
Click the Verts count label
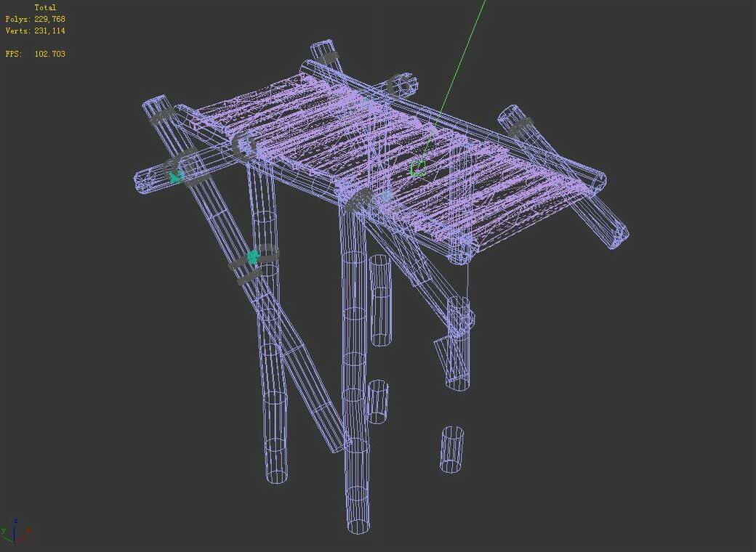point(42,31)
